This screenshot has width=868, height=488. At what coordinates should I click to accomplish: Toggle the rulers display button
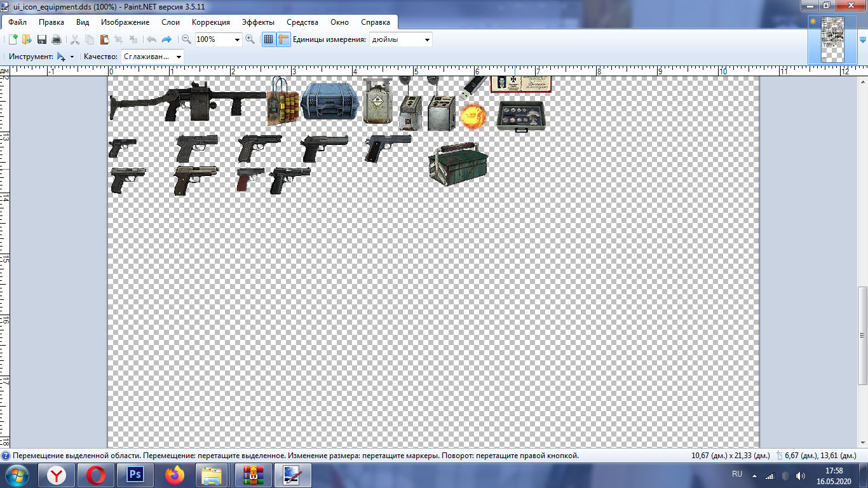(283, 39)
